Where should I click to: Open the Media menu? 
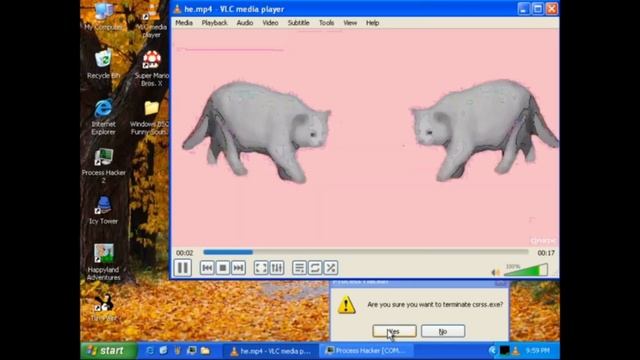tap(184, 23)
